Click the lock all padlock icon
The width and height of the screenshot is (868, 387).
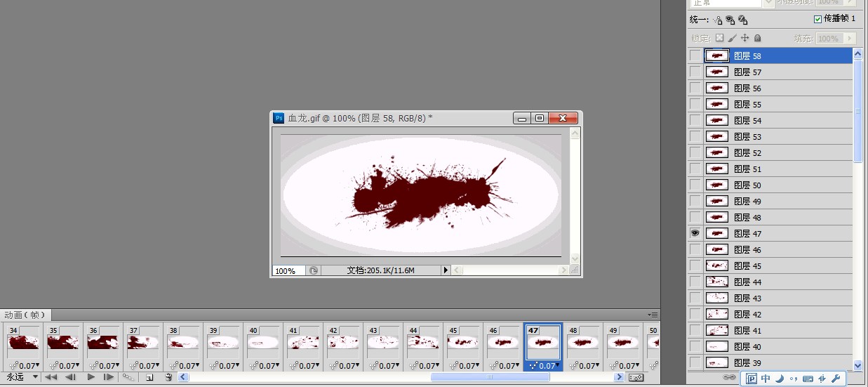click(x=757, y=38)
